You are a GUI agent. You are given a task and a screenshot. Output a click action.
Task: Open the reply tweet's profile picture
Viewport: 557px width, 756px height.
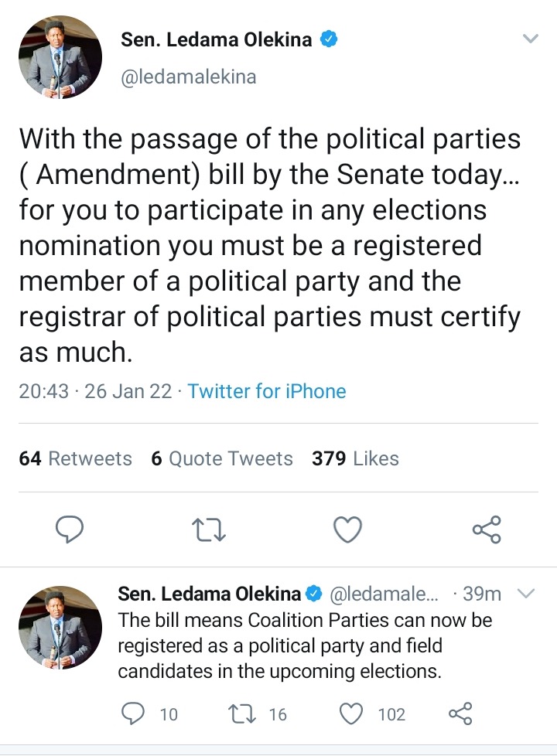coord(60,627)
